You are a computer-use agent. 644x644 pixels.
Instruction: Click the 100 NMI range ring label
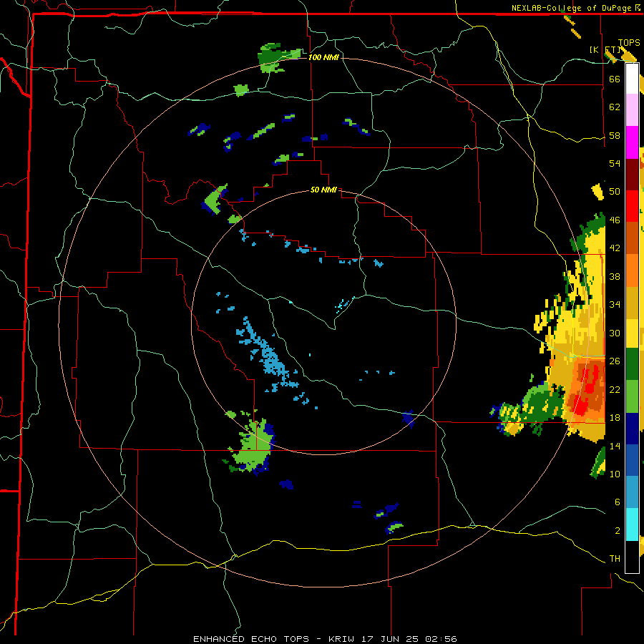pyautogui.click(x=323, y=57)
